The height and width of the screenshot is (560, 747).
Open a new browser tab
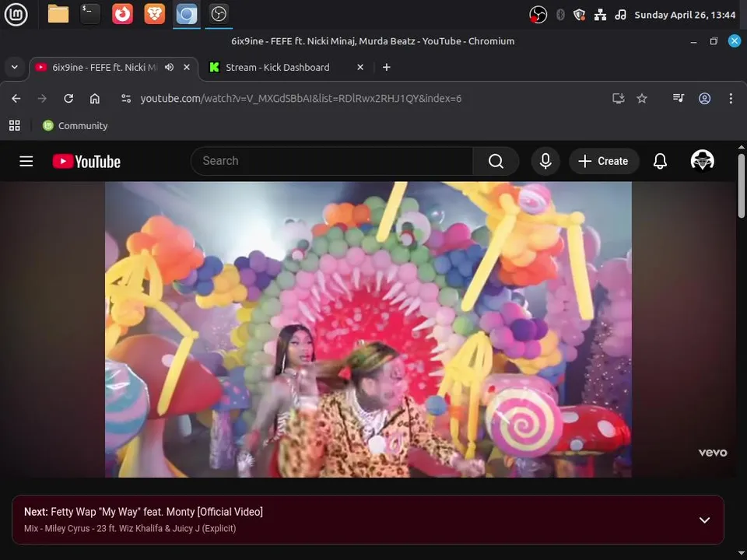387,67
